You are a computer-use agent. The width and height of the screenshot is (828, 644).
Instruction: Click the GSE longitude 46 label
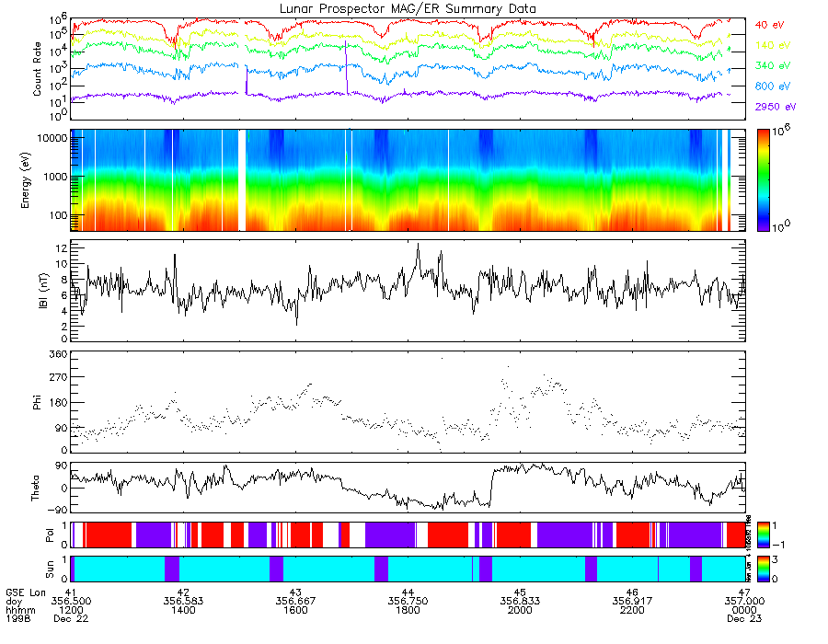pyautogui.click(x=632, y=592)
